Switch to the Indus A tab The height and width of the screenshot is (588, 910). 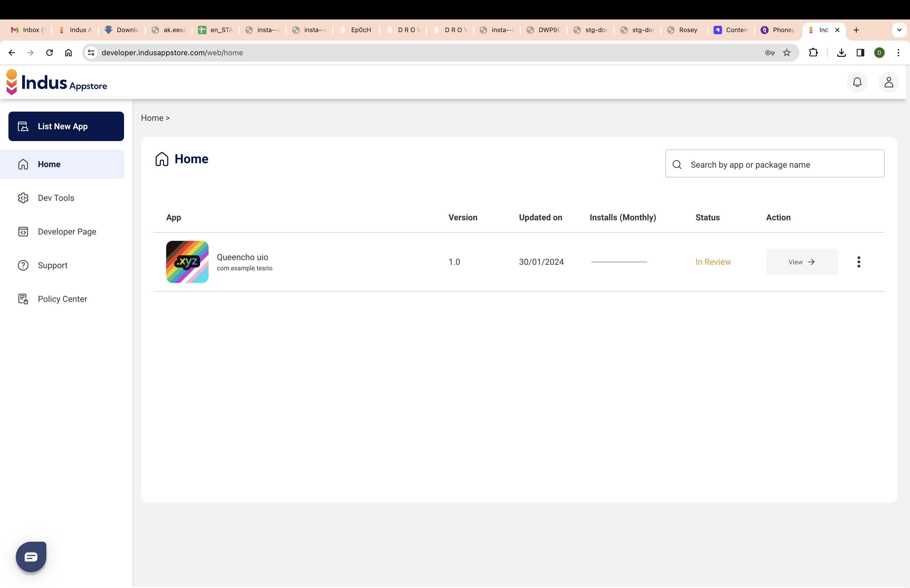[75, 30]
